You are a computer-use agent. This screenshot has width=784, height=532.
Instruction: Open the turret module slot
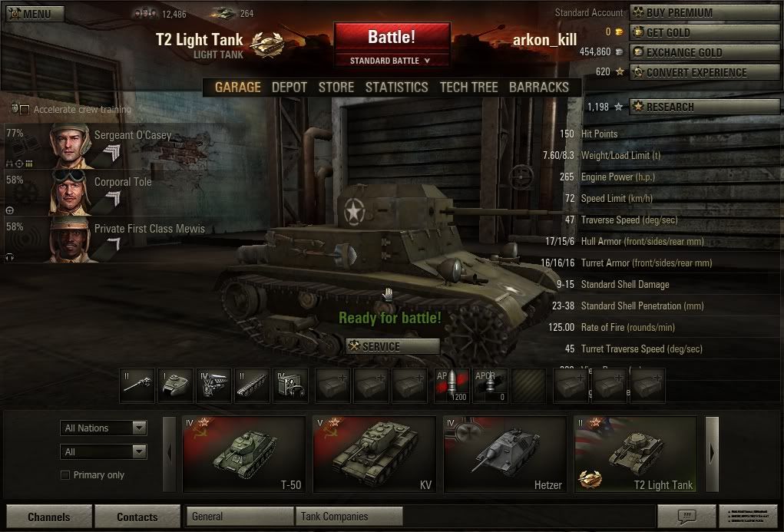pyautogui.click(x=176, y=385)
